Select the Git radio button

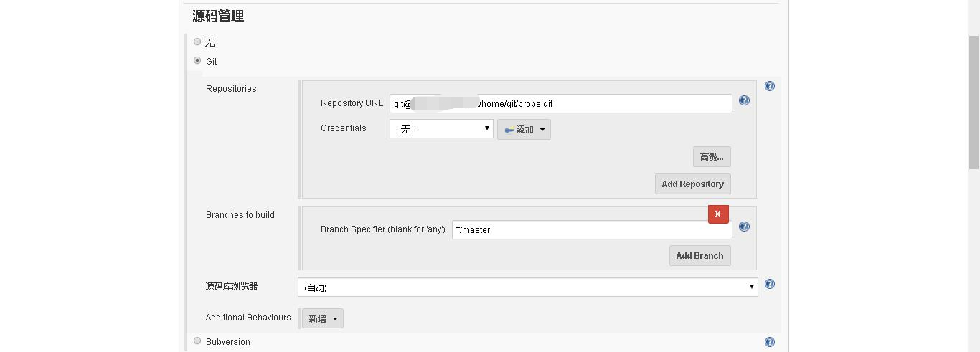tap(197, 61)
